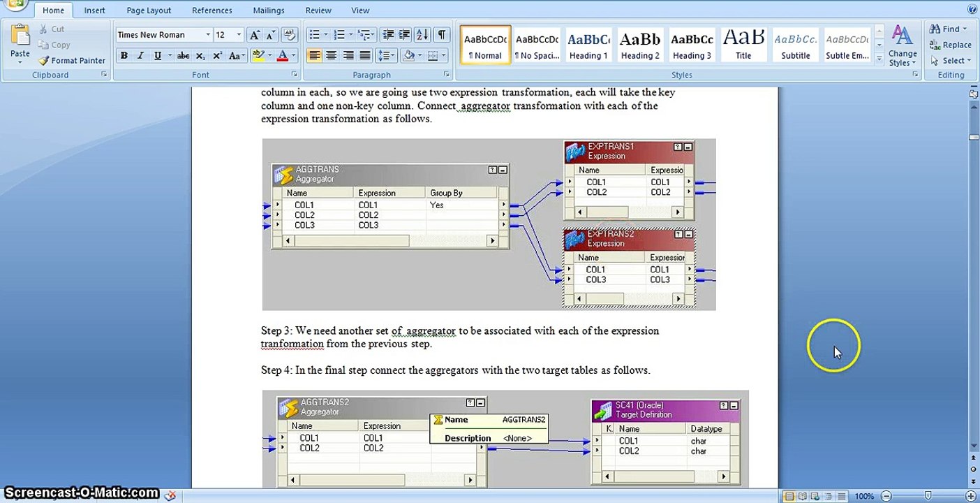The height and width of the screenshot is (503, 980).
Task: Open the Times New Roman font dropdown
Action: (207, 35)
